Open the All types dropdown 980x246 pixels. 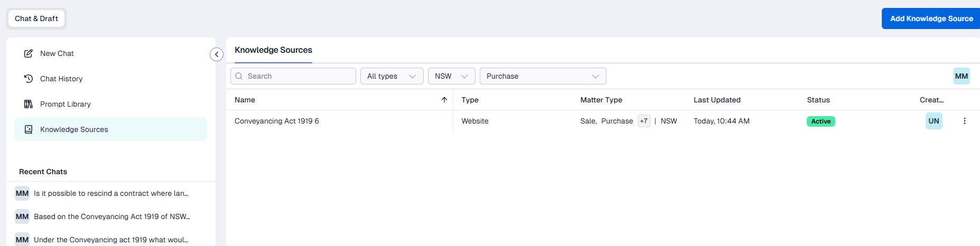click(x=392, y=76)
